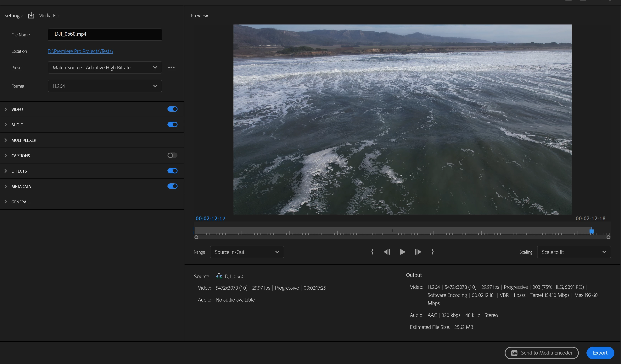Open the Scaling Scale to fit dropdown
The width and height of the screenshot is (621, 364).
(x=574, y=252)
